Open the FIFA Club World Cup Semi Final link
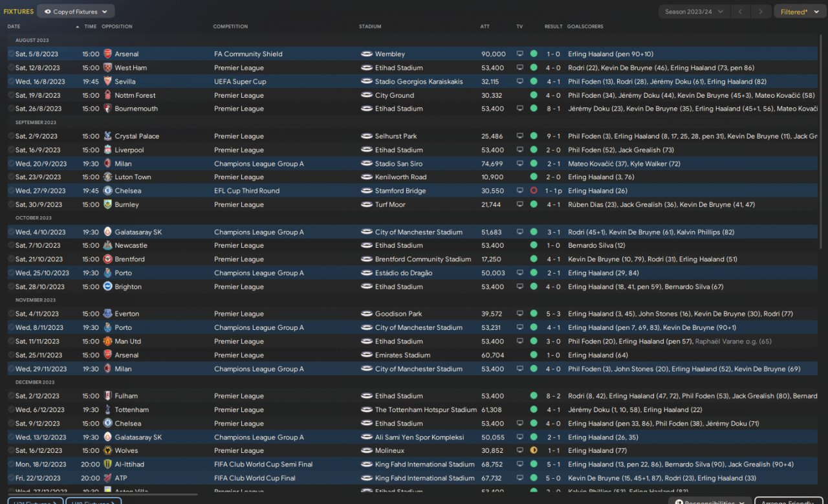The image size is (828, 504). (x=263, y=465)
